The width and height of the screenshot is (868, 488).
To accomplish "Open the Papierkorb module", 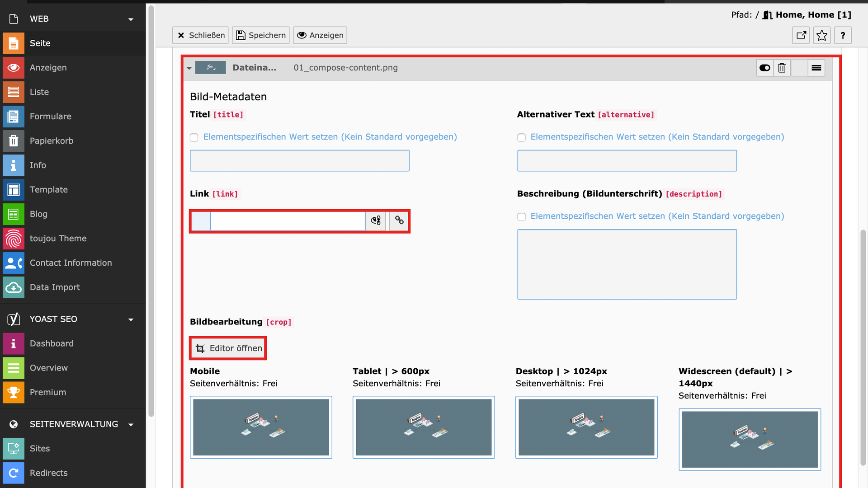I will tap(52, 141).
